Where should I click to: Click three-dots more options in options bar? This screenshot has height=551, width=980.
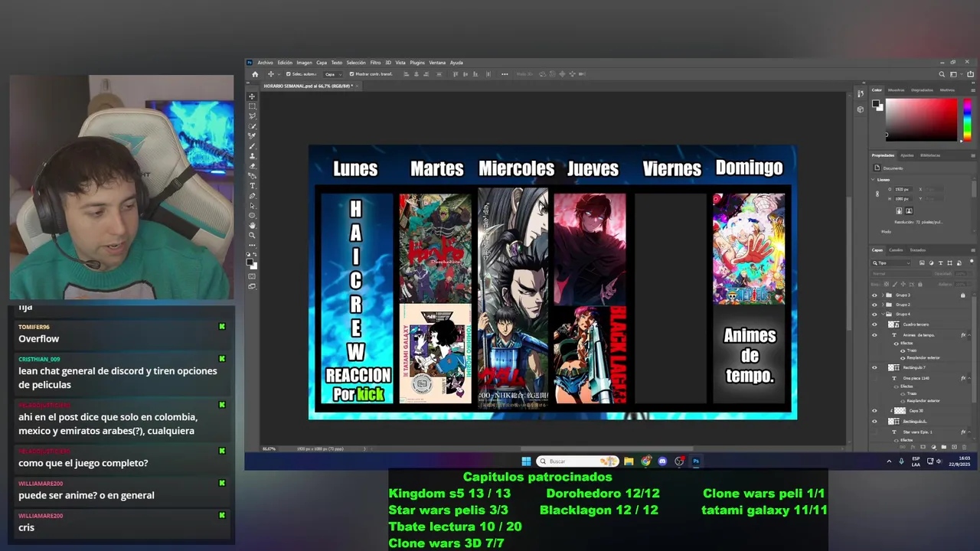505,74
